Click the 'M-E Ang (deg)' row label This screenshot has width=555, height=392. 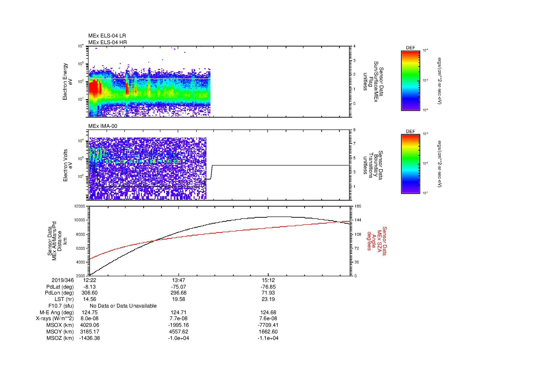click(x=56, y=313)
